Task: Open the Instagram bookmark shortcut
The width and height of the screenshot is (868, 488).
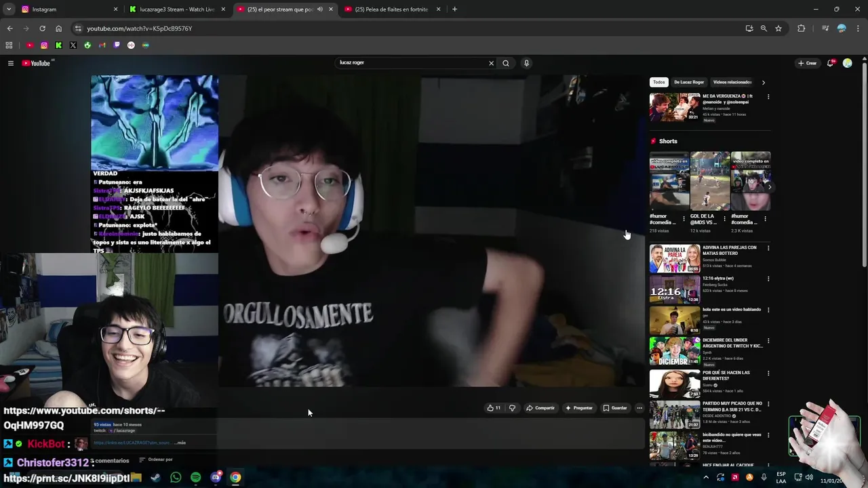Action: point(44,45)
